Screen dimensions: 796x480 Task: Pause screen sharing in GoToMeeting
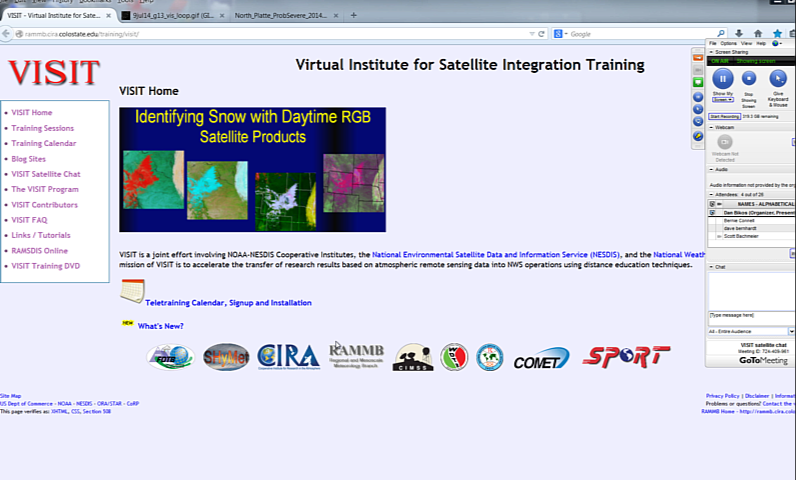pyautogui.click(x=722, y=78)
